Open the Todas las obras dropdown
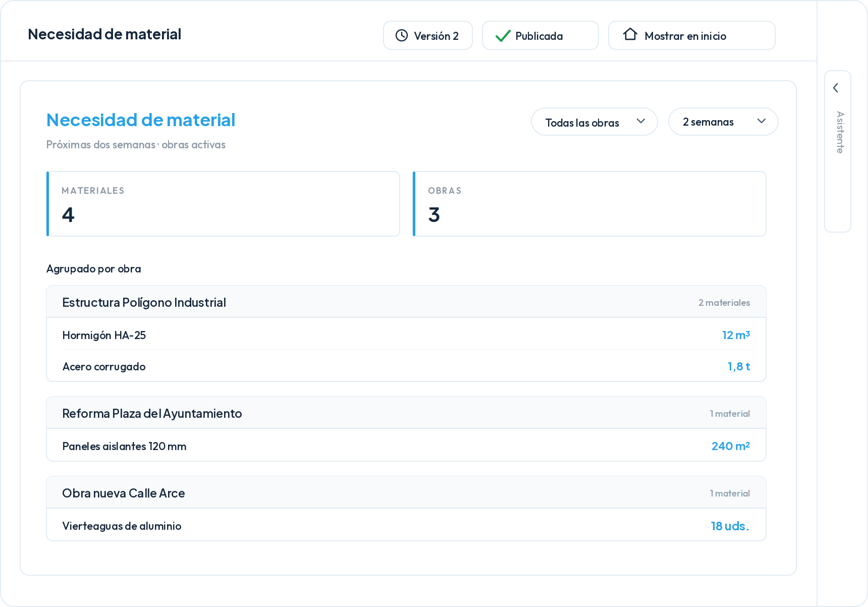The width and height of the screenshot is (868, 607). point(594,122)
